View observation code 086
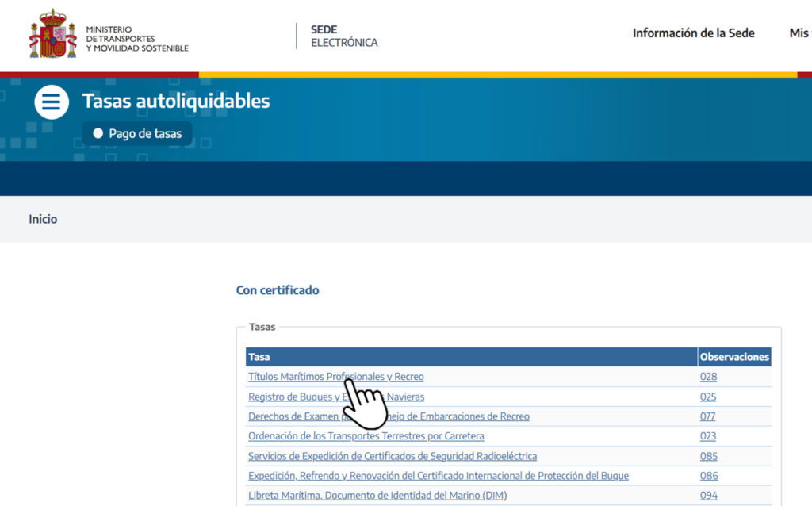The image size is (812, 506). 708,476
